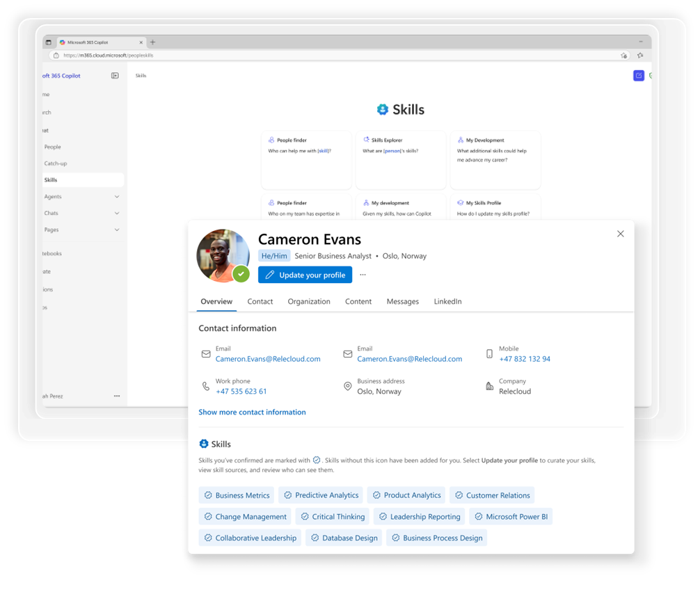This screenshot has height=594, width=700.
Task: Click the Microsoft Power BI skill chip
Action: point(511,517)
